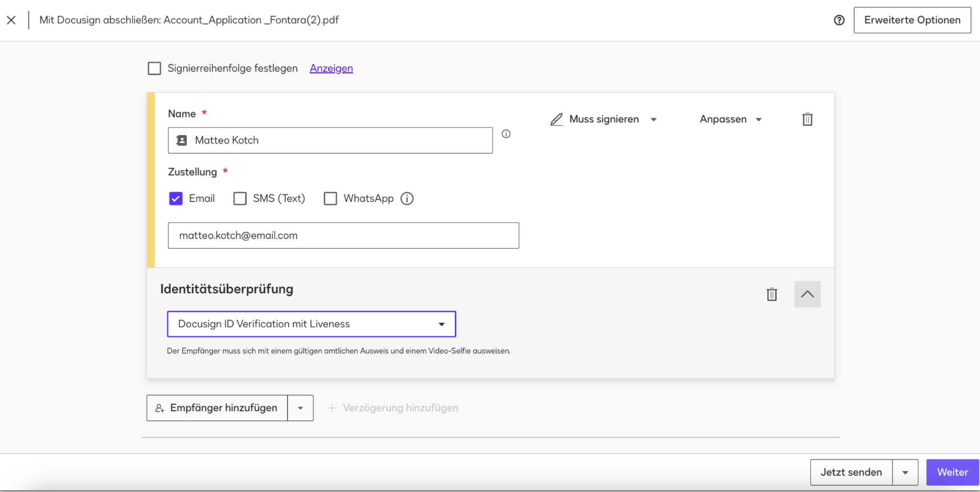980x492 pixels.
Task: Open the Jetzt senden dropdown arrow
Action: (905, 472)
